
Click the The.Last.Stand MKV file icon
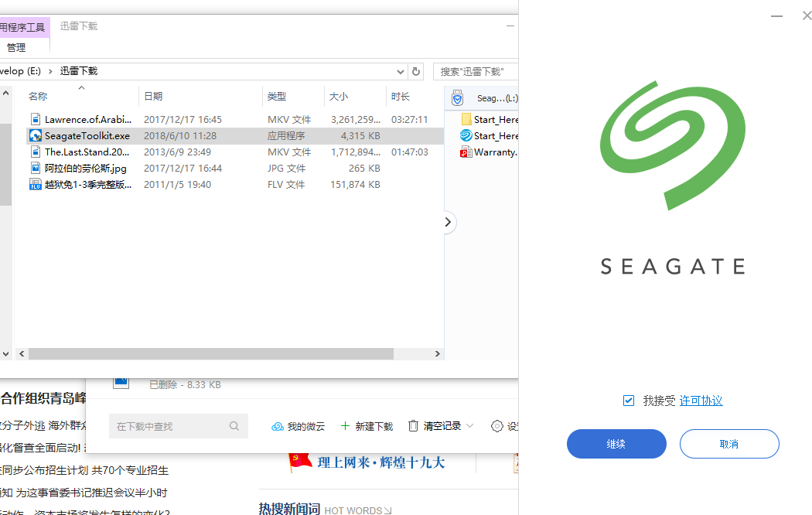pos(36,152)
